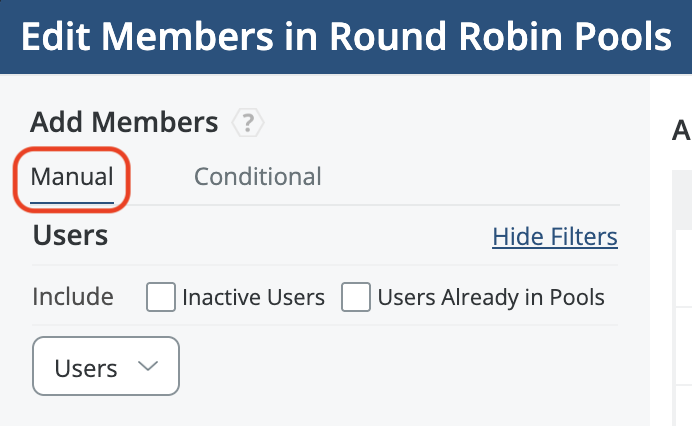
Task: Select the Manual tab
Action: (72, 177)
